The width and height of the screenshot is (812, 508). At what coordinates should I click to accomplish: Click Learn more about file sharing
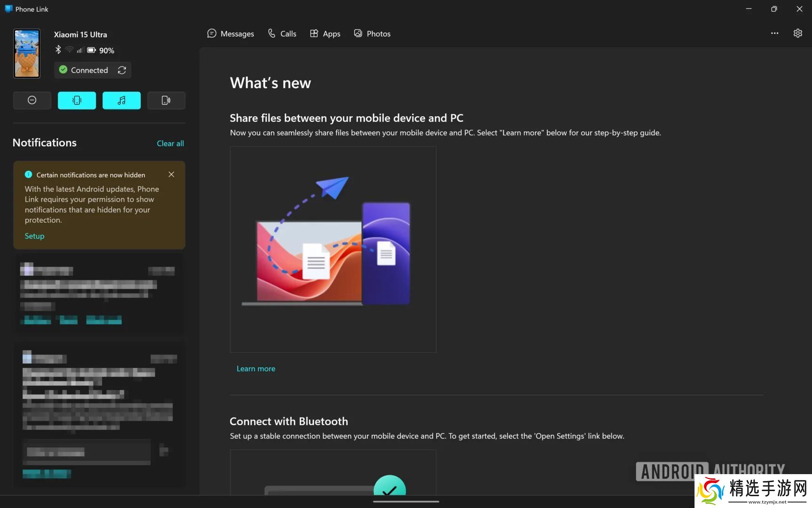(256, 369)
